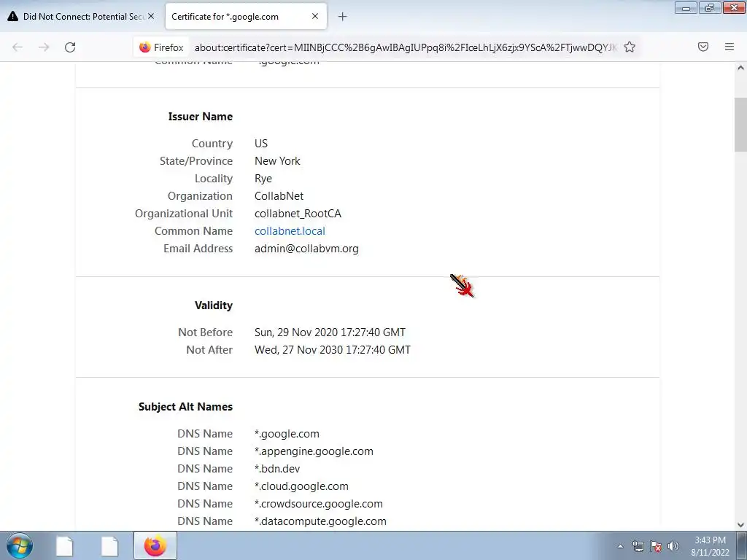Image resolution: width=747 pixels, height=560 pixels.
Task: Click the forward arrow in Firefox toolbar
Action: [44, 47]
